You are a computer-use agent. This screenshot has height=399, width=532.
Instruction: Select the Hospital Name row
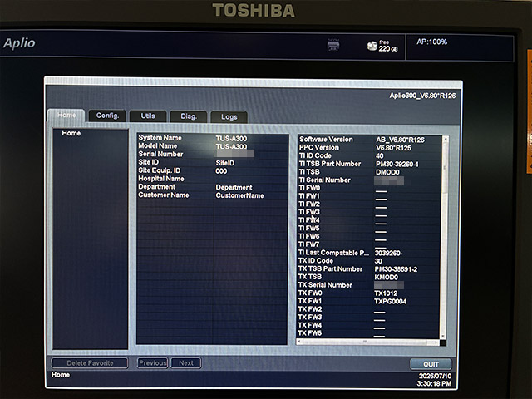[212, 179]
